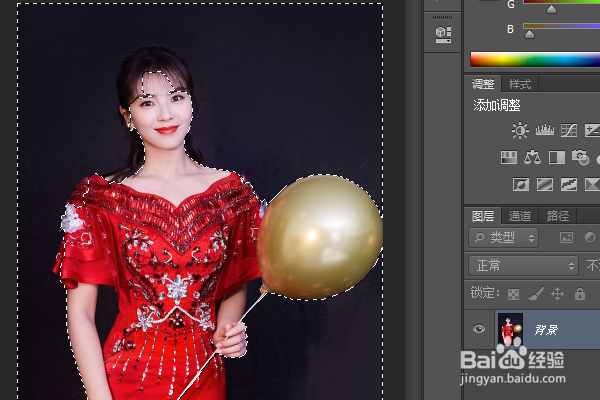Open the 类型 layer filter dropdown

point(503,238)
